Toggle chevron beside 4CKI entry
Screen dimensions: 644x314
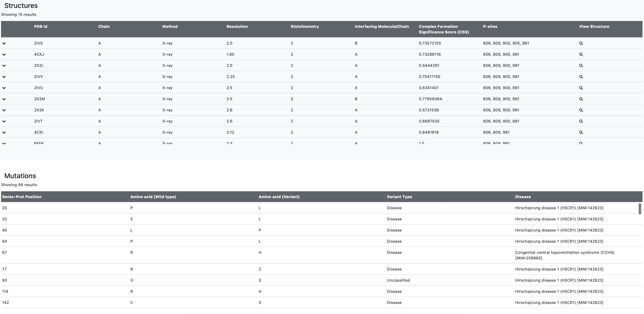pyautogui.click(x=4, y=132)
